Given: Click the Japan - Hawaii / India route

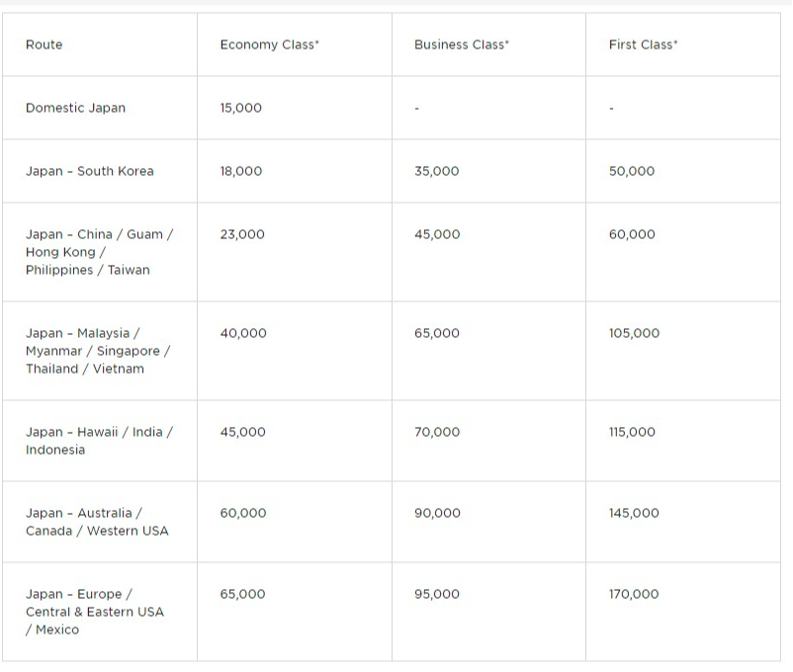Looking at the screenshot, I should 99,441.
